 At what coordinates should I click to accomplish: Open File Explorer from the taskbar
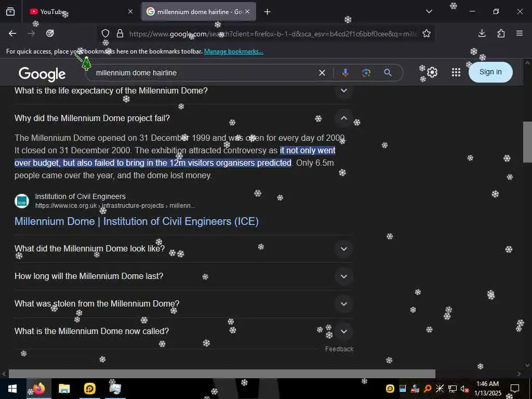(x=64, y=389)
